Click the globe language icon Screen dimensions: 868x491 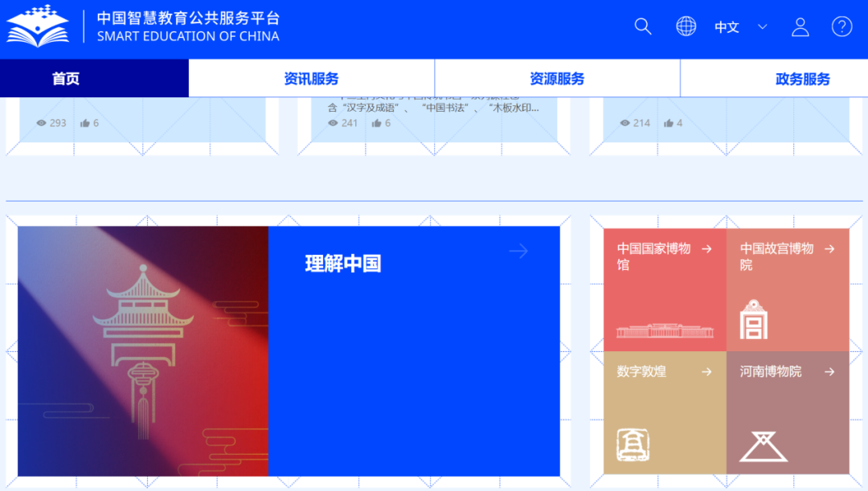(x=686, y=27)
